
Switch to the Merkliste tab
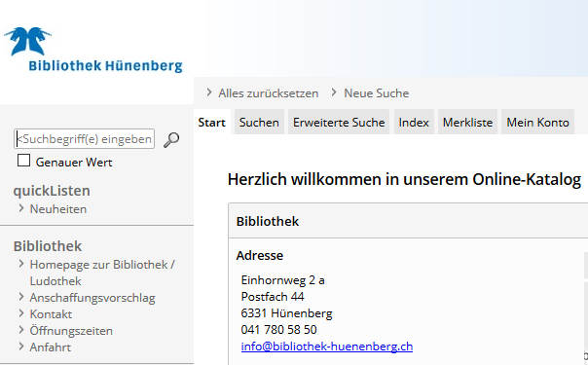pos(467,123)
